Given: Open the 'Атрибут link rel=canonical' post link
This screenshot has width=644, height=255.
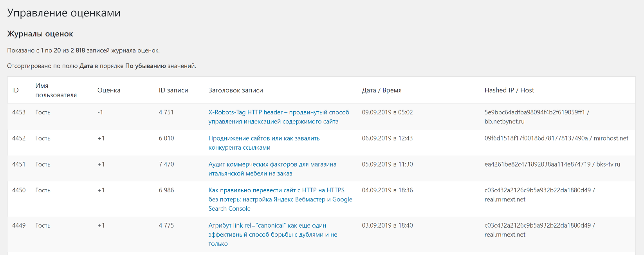Looking at the screenshot, I should tap(267, 226).
